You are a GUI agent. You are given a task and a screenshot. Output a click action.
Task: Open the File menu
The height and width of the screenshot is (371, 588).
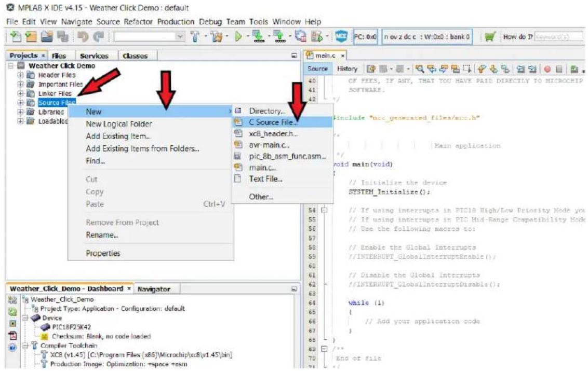tap(12, 22)
